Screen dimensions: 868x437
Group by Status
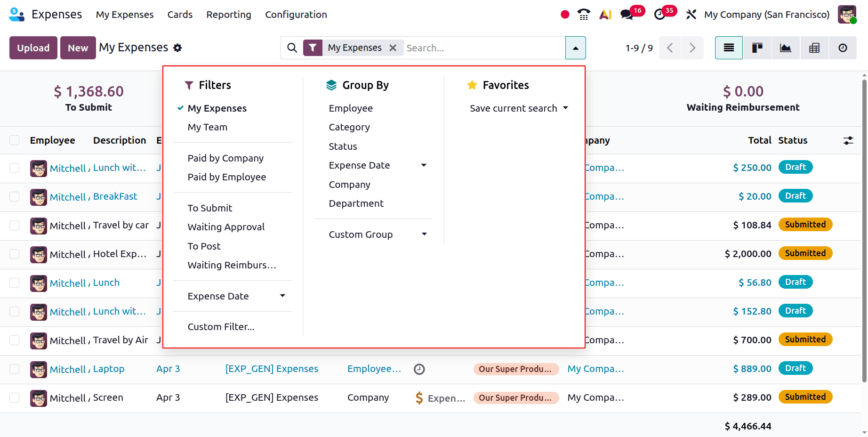coord(343,146)
